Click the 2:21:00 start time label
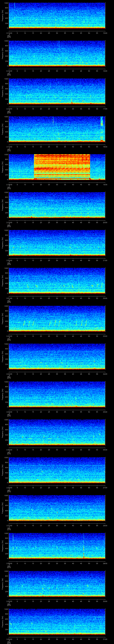 tap(9, 298)
